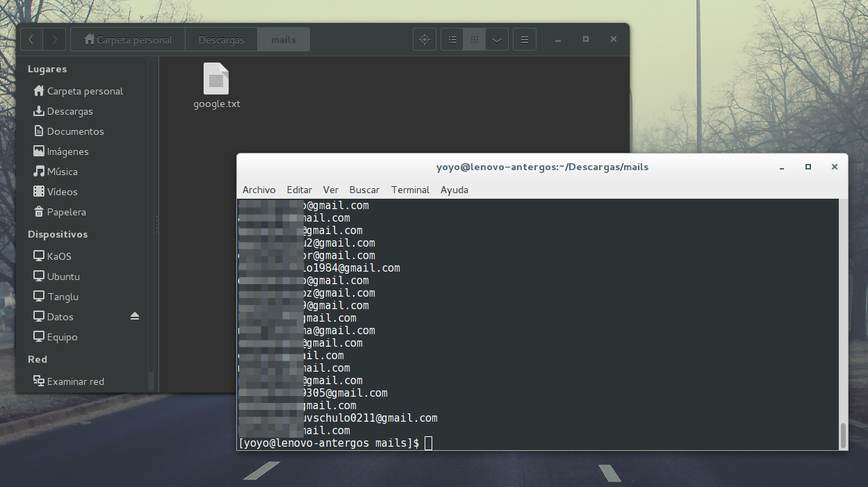Click the trash icon beside Papelera

tap(39, 211)
